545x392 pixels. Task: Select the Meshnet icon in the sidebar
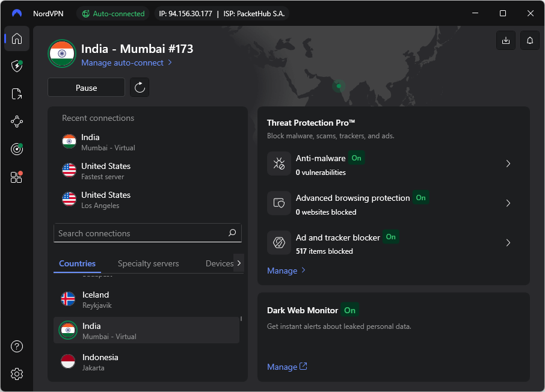(16, 121)
